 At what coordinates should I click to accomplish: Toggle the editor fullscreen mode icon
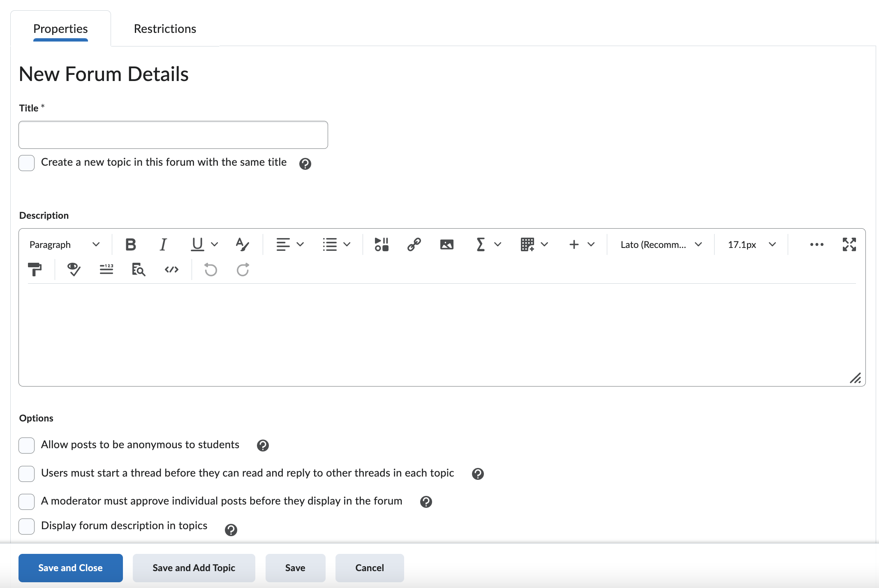point(849,245)
